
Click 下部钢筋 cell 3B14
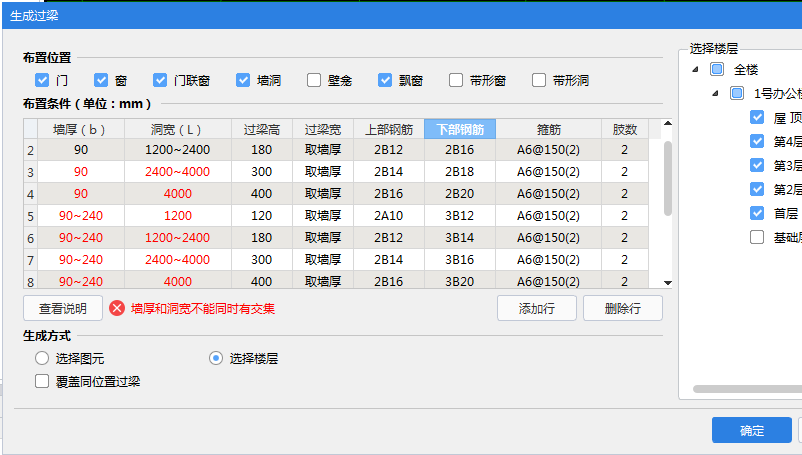click(460, 238)
